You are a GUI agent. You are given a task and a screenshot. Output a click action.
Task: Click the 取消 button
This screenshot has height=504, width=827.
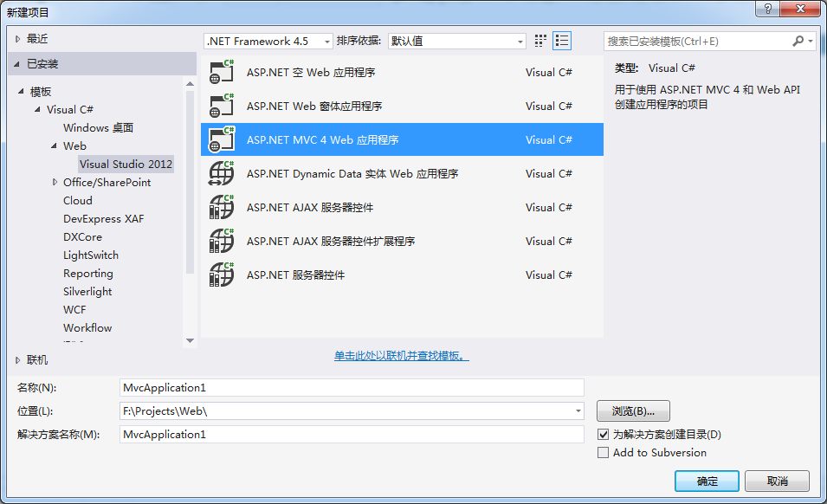pyautogui.click(x=777, y=481)
